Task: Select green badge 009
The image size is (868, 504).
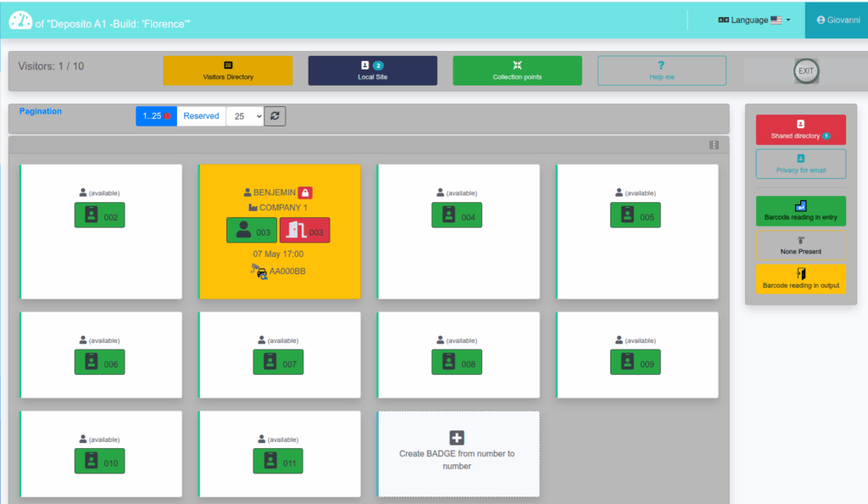Action: coord(636,362)
